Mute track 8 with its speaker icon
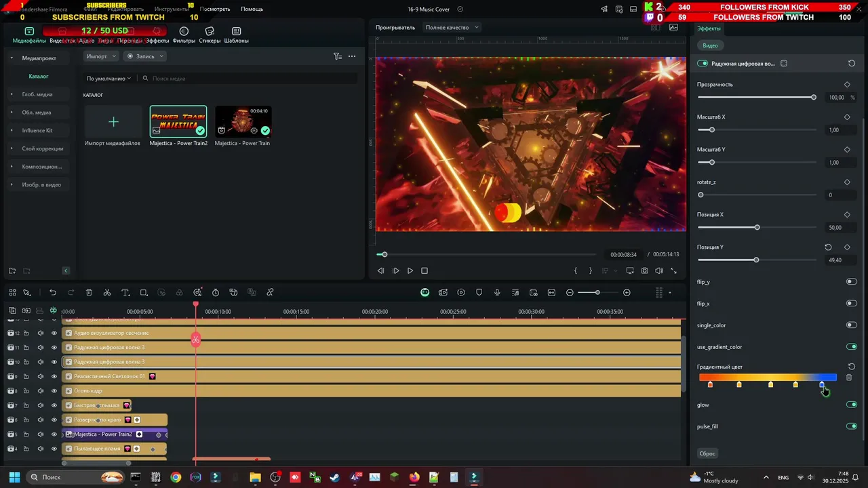 tap(40, 390)
